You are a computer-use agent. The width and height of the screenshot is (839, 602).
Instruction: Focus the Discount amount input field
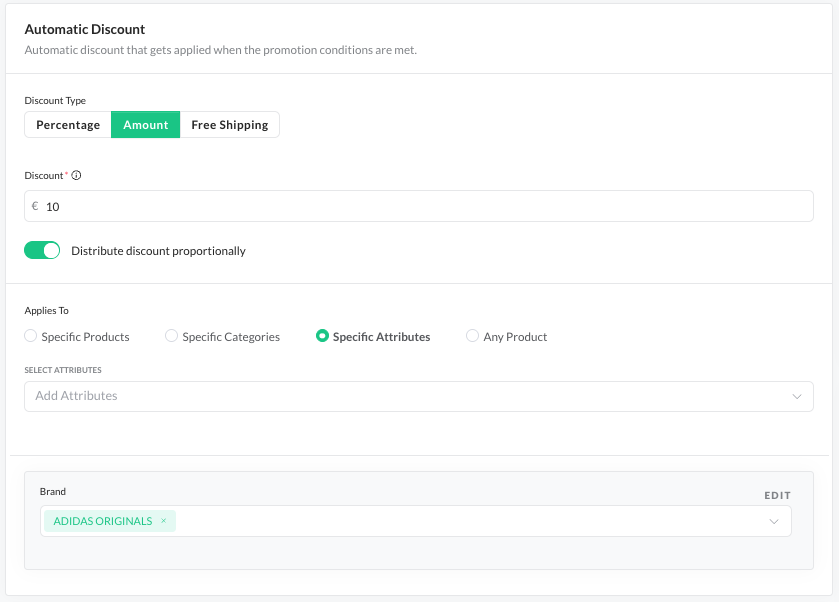click(419, 206)
